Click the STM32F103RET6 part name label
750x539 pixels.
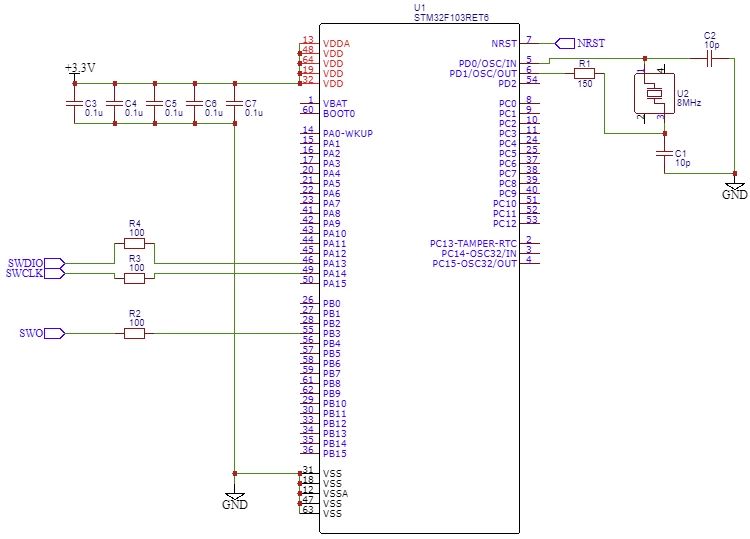click(x=451, y=18)
